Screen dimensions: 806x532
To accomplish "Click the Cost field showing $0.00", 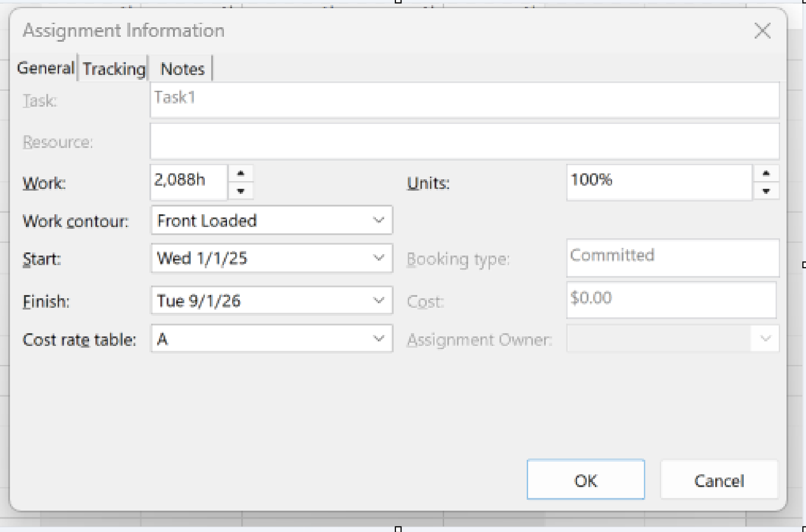I will point(671,300).
